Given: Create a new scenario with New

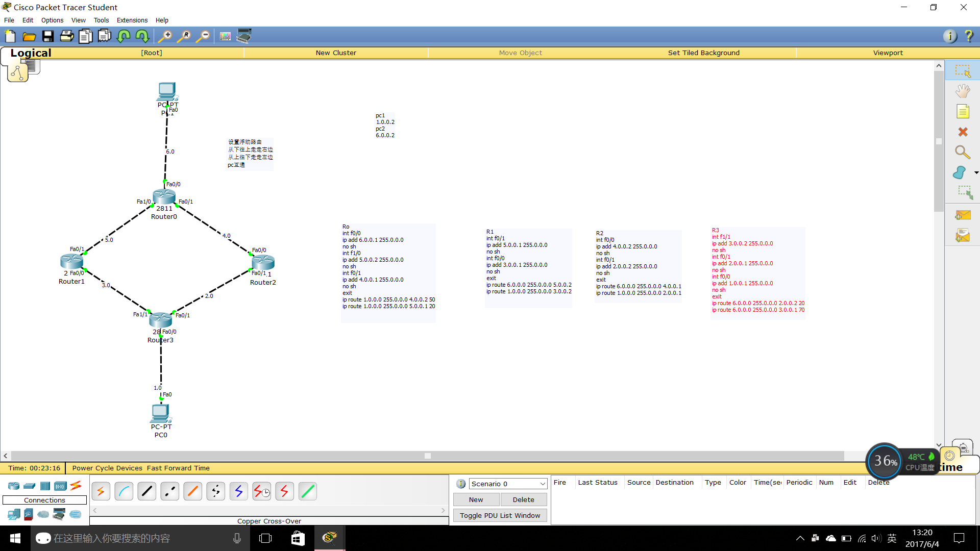Looking at the screenshot, I should (476, 500).
